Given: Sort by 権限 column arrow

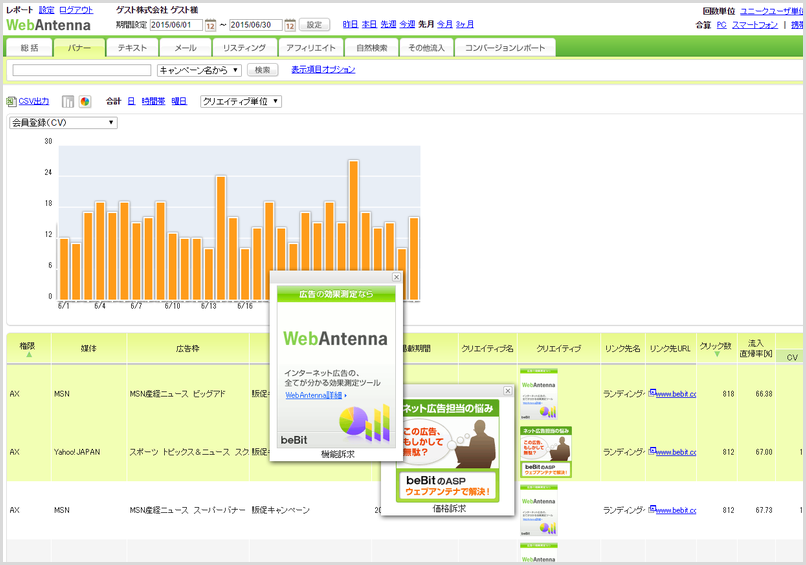Looking at the screenshot, I should pos(29,355).
